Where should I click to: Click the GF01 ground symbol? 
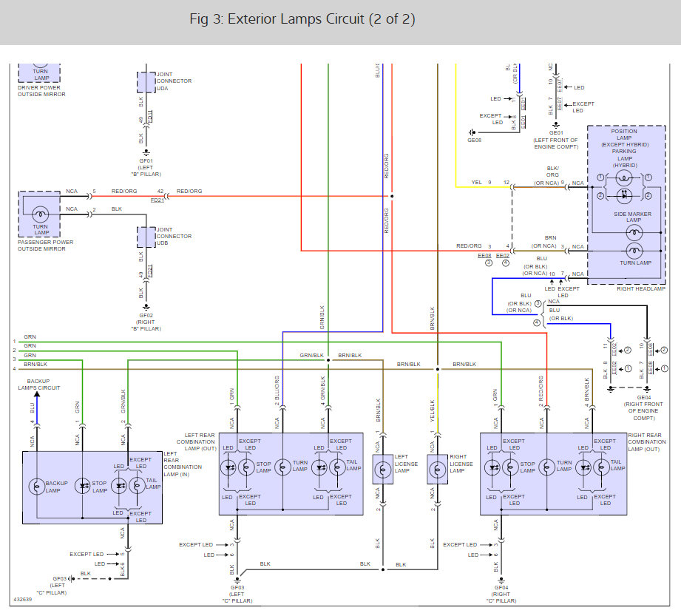click(146, 153)
